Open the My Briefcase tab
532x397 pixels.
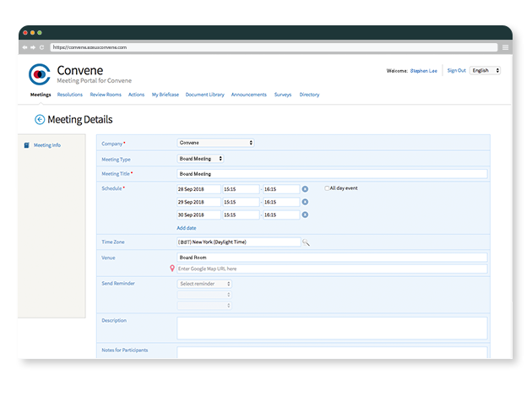166,95
